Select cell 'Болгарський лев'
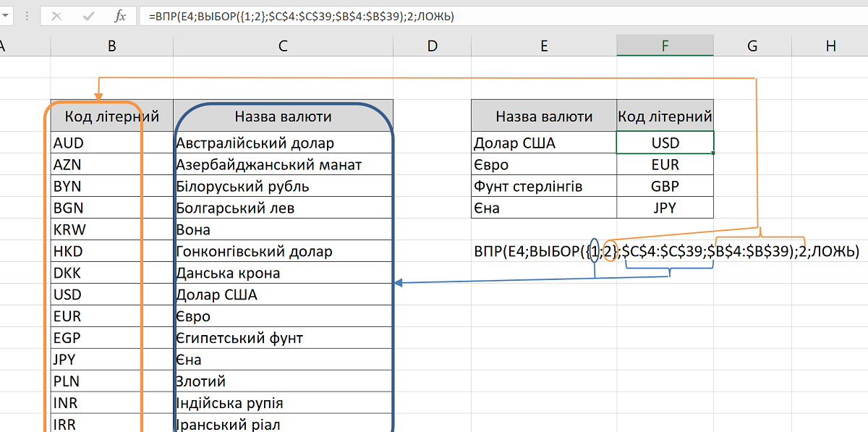This screenshot has height=432, width=868. pyautogui.click(x=283, y=208)
